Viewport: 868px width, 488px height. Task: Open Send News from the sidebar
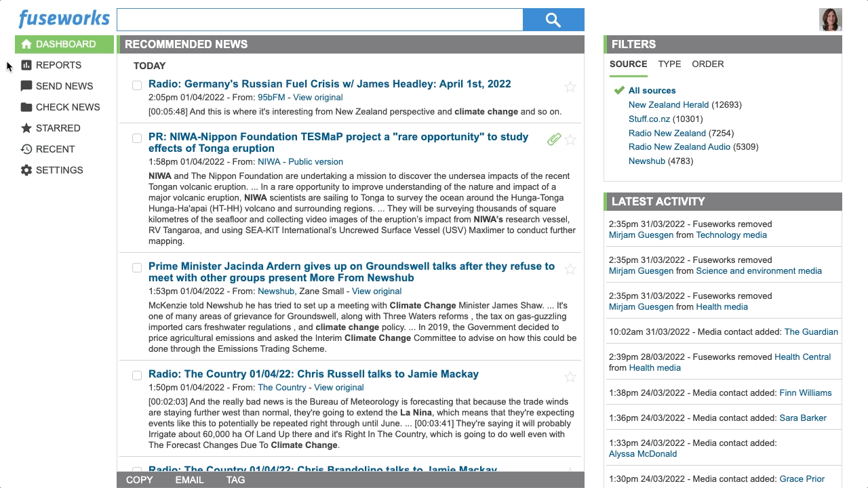pos(64,86)
